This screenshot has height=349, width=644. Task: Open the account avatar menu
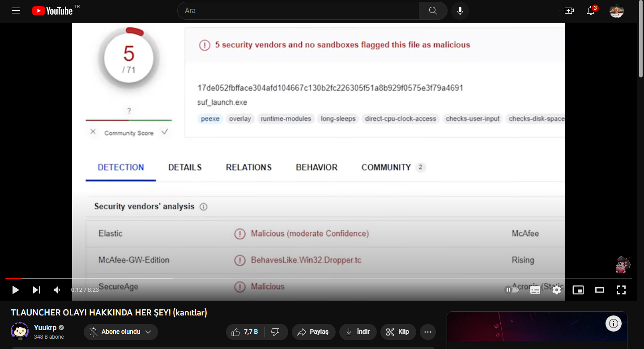617,11
